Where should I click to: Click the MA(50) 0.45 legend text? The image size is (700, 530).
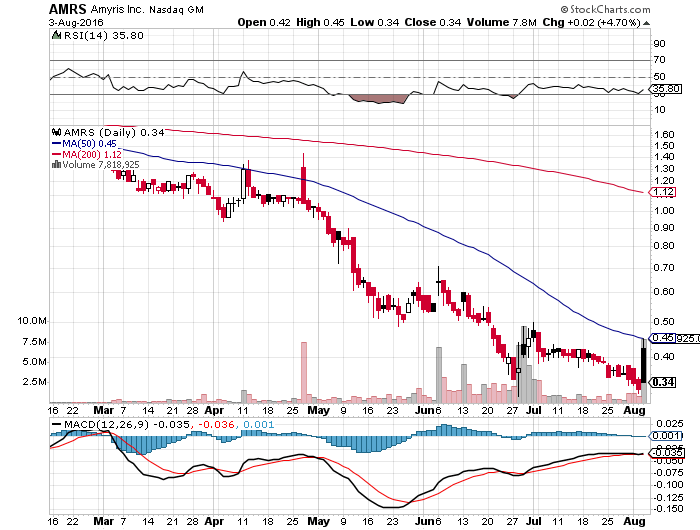pyautogui.click(x=89, y=144)
